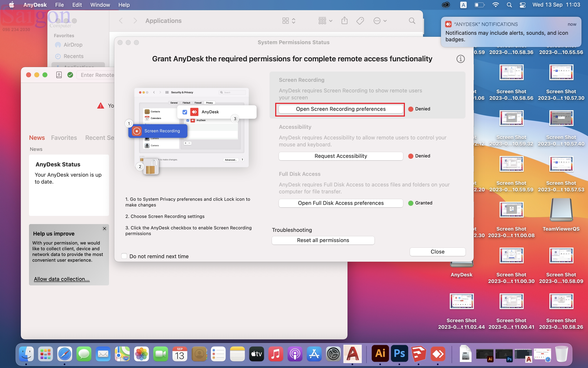Click the Finder tags icon
588x368 pixels.
click(360, 21)
